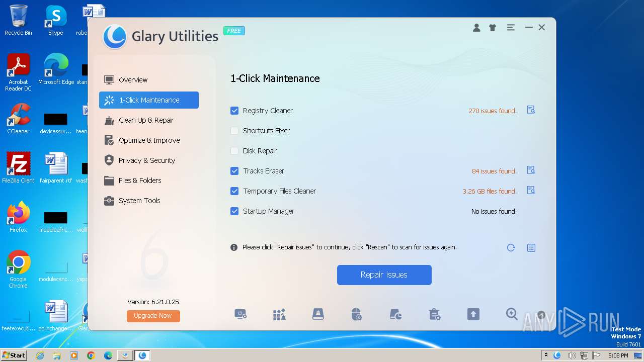The width and height of the screenshot is (644, 362).
Task: Open the user account icon in title bar
Action: point(476,28)
